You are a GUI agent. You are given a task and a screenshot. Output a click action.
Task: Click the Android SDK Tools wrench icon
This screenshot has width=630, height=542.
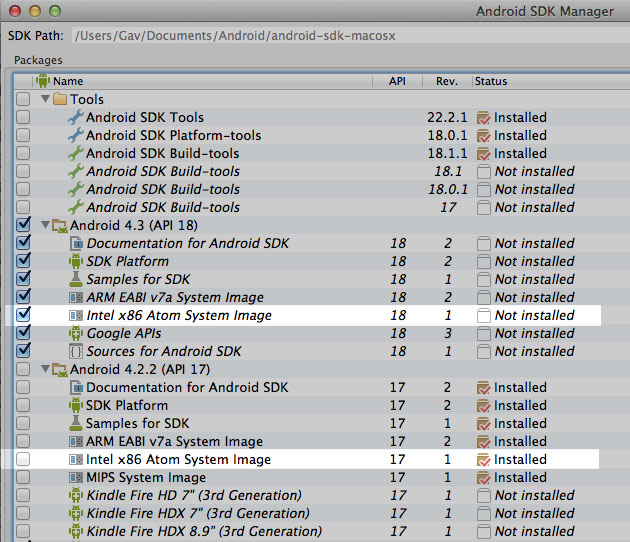coord(76,118)
